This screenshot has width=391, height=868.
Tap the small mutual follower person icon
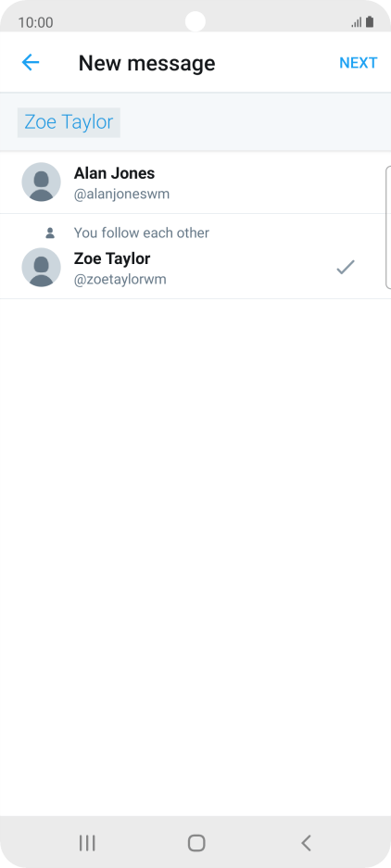pos(50,233)
